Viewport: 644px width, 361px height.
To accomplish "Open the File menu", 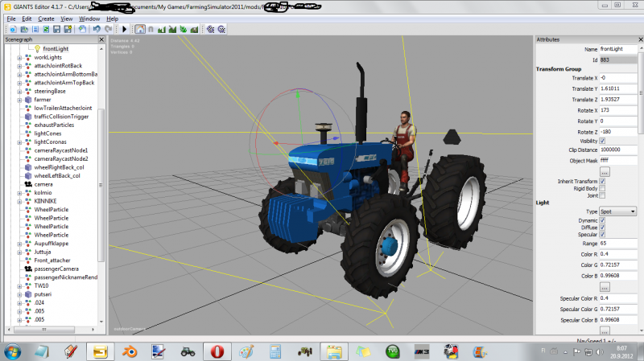I will (11, 18).
